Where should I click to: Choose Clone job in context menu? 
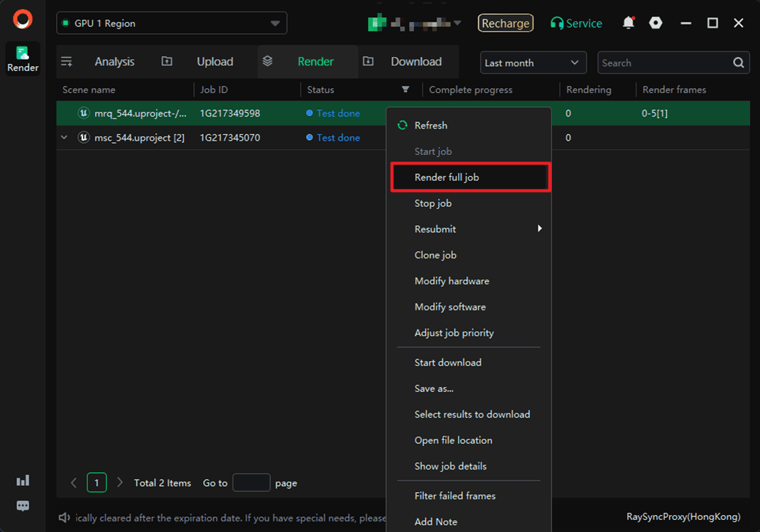[435, 255]
